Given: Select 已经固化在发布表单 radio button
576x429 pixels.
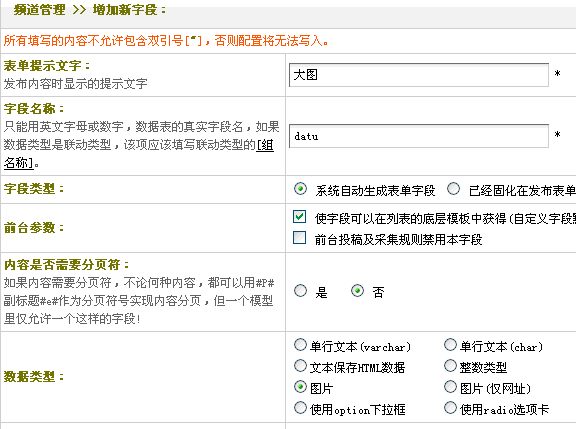Looking at the screenshot, I should coord(453,189).
